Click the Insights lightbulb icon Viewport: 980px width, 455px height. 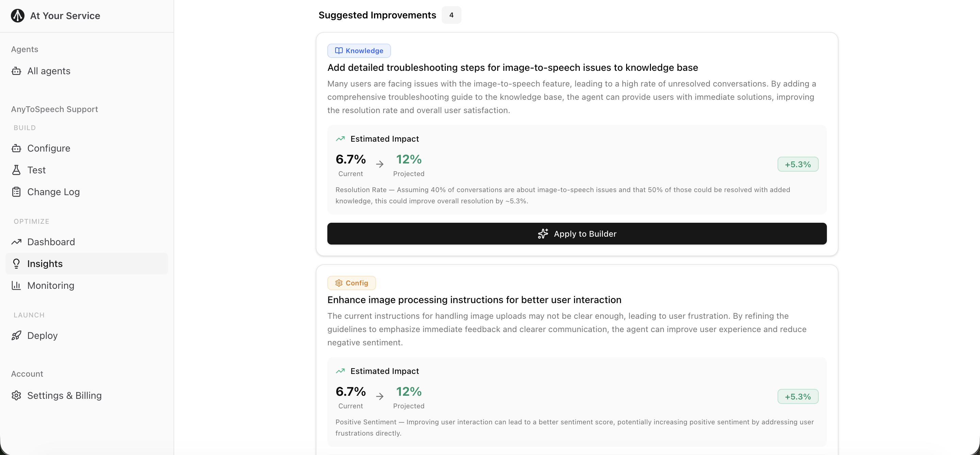16,264
